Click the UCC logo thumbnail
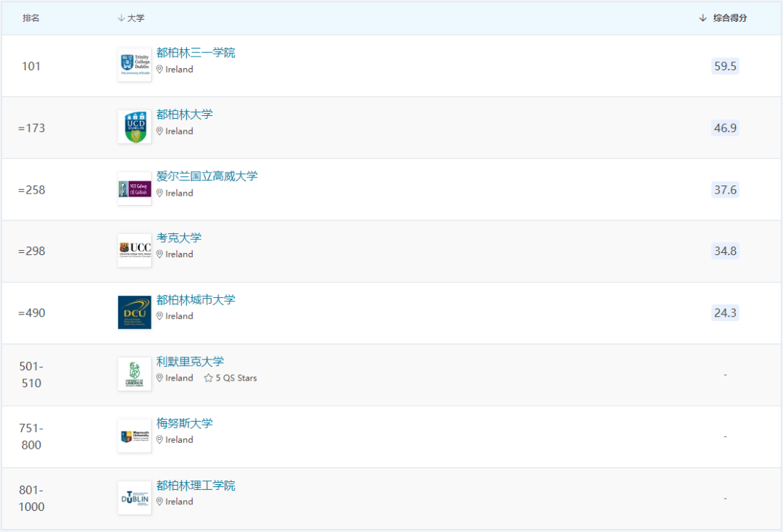The image size is (783, 532). click(134, 251)
